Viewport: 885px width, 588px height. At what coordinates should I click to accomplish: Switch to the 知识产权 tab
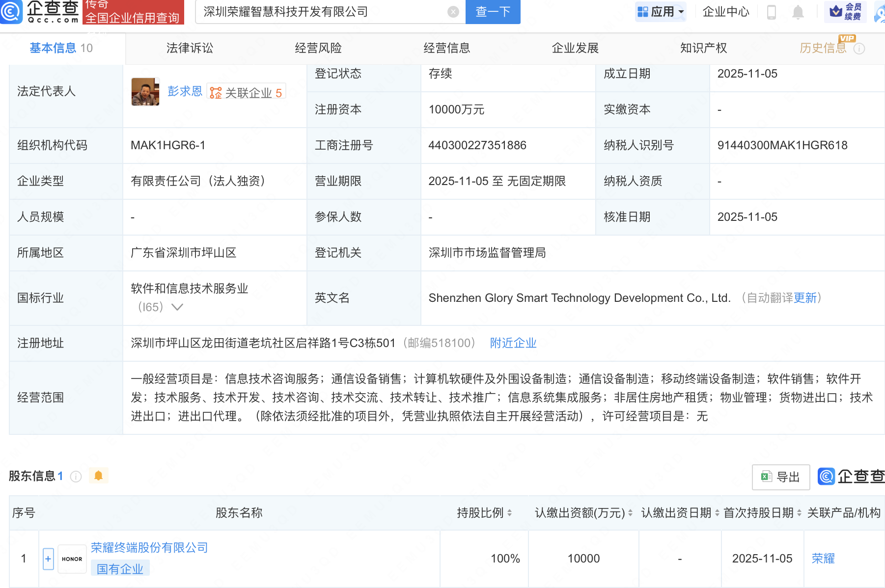pos(703,48)
